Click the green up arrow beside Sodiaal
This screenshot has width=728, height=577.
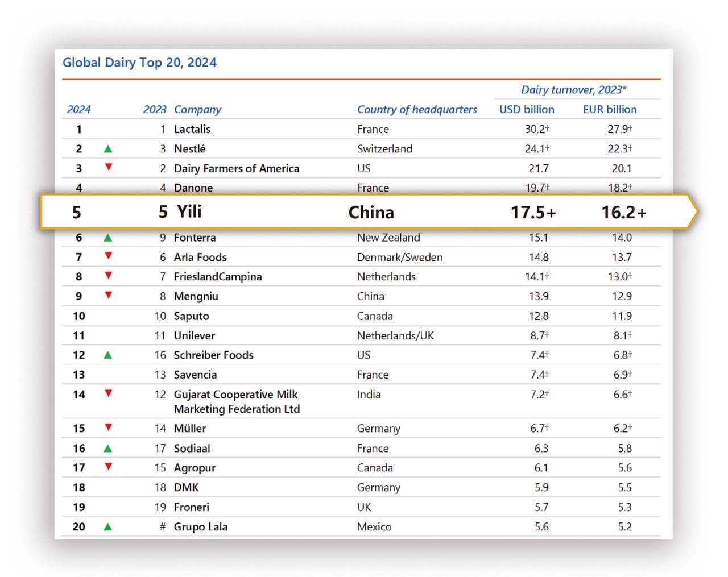(108, 448)
